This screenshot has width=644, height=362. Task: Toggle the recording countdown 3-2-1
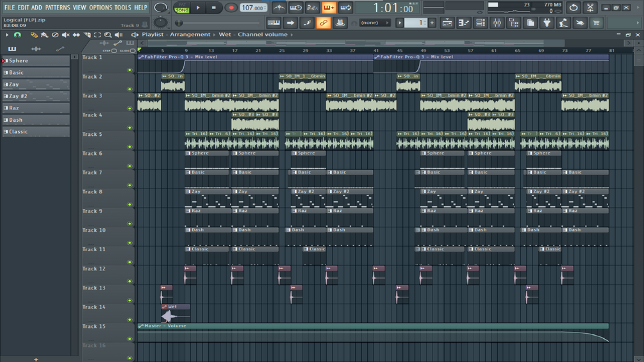[312, 8]
